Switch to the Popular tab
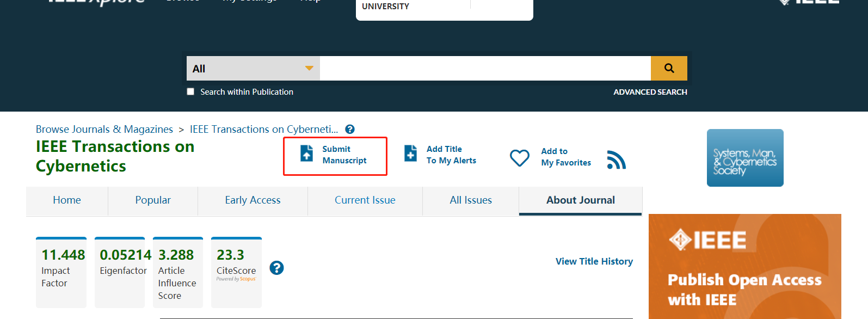Screen dimensions: 868x319 (153, 200)
